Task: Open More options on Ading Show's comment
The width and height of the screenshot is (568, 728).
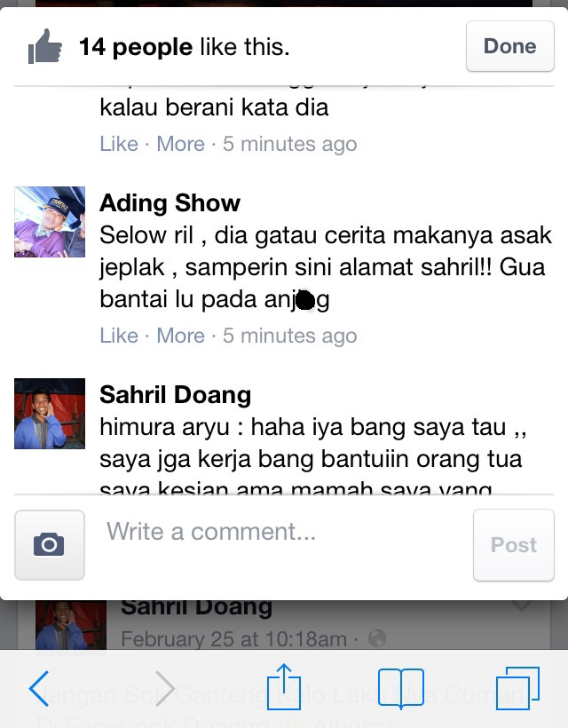Action: tap(180, 336)
